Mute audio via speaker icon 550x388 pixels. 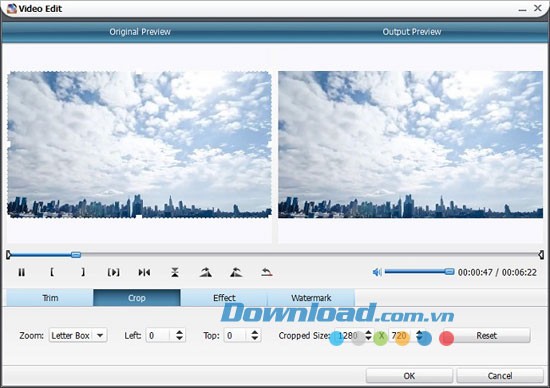click(x=377, y=272)
